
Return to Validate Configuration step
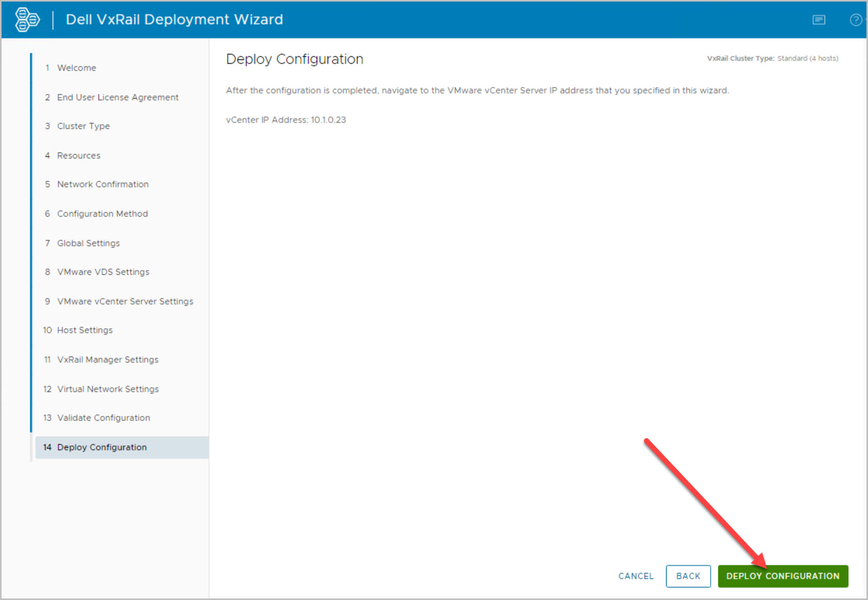tap(104, 418)
